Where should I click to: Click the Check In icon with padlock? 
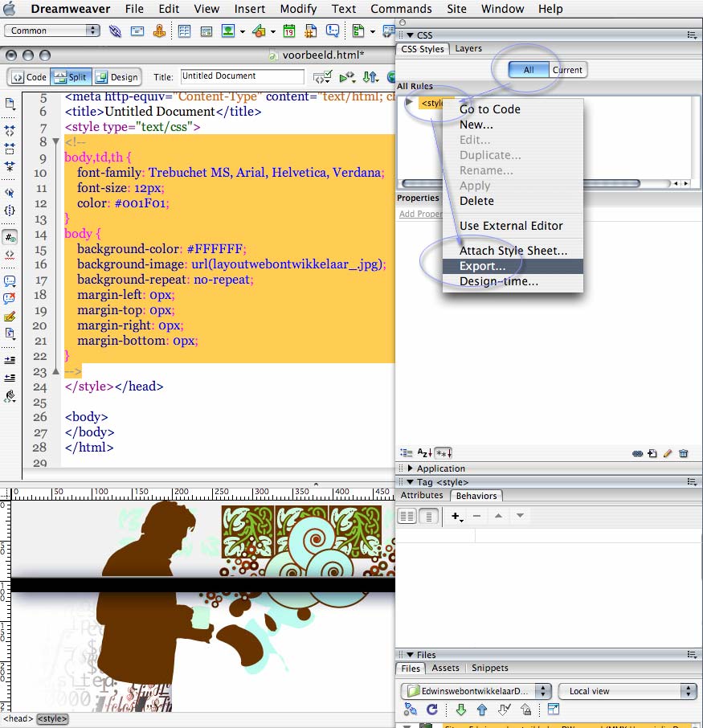point(525,710)
